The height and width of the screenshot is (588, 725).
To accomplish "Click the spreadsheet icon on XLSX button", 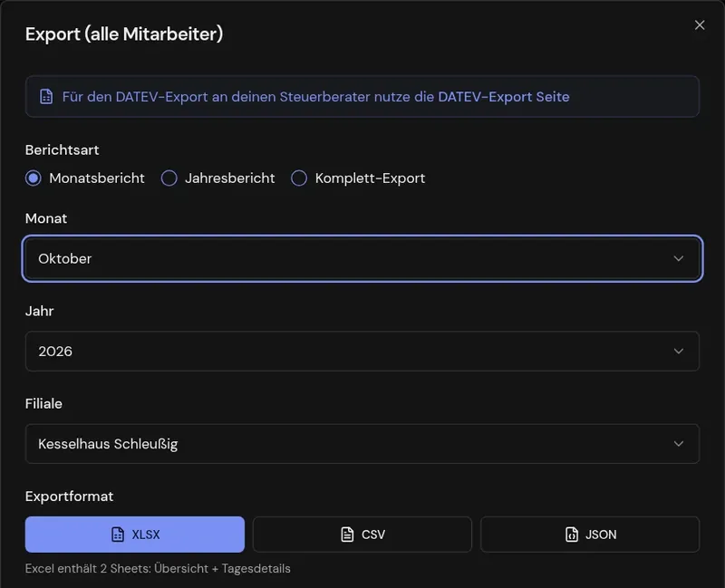I will (118, 535).
